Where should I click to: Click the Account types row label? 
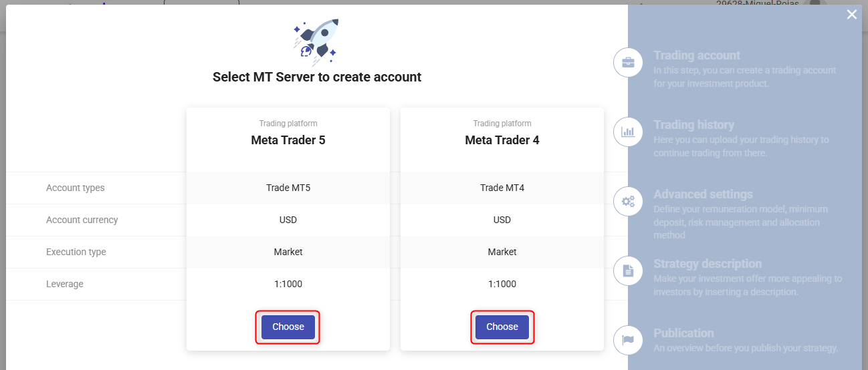tap(76, 188)
